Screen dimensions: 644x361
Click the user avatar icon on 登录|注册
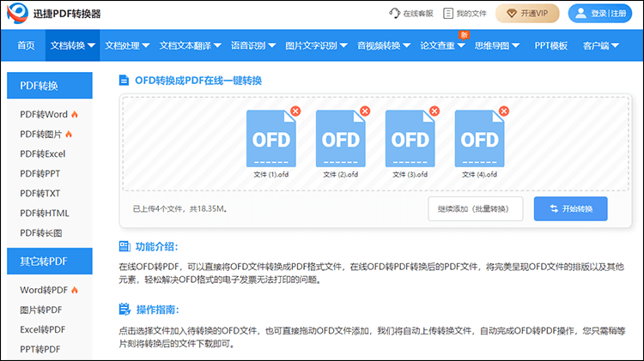[x=580, y=14]
